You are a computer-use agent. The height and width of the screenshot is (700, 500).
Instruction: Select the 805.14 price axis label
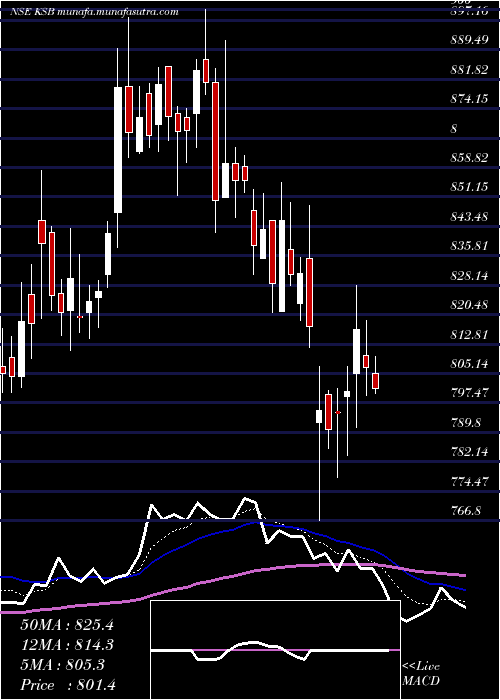(x=469, y=364)
